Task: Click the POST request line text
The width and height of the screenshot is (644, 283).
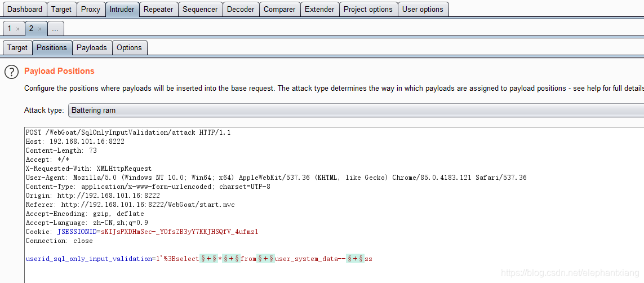Action: tap(128, 132)
